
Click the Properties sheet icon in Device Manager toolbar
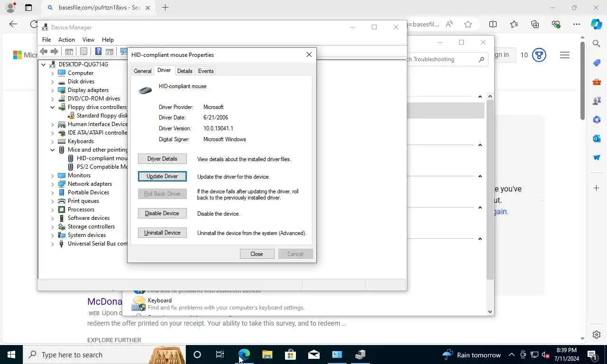coord(84,52)
